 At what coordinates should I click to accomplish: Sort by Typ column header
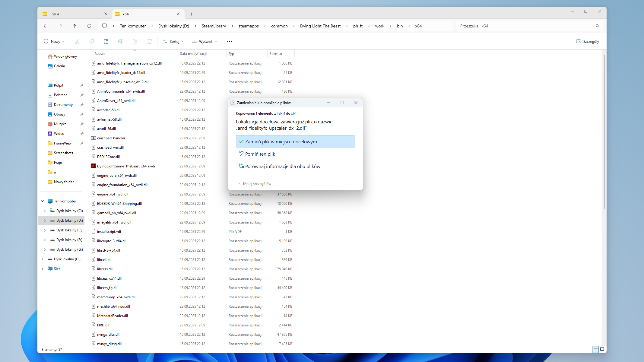click(231, 54)
